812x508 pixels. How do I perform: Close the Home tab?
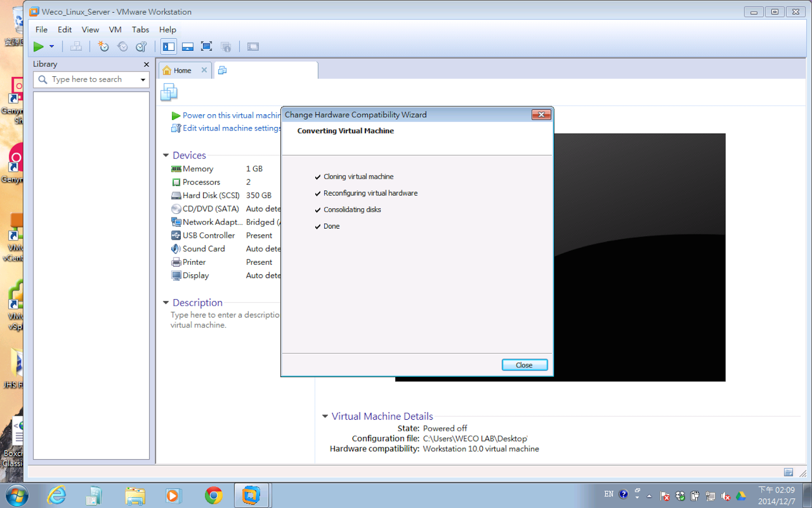coord(204,70)
